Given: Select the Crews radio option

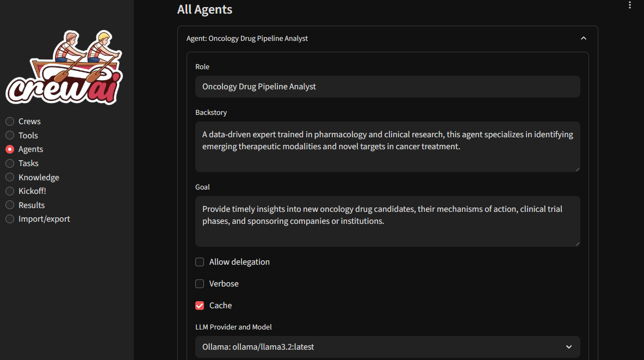Looking at the screenshot, I should tap(10, 121).
